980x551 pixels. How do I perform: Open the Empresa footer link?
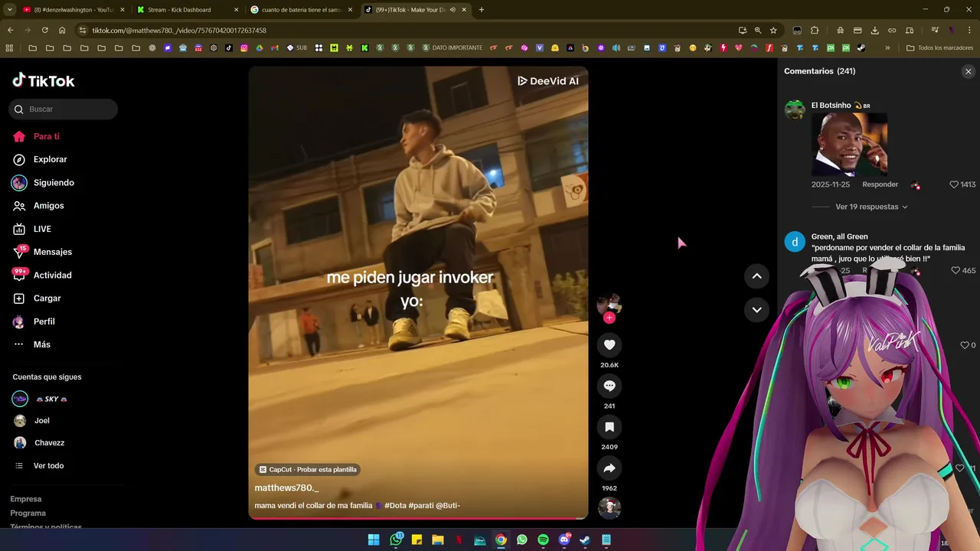click(26, 499)
